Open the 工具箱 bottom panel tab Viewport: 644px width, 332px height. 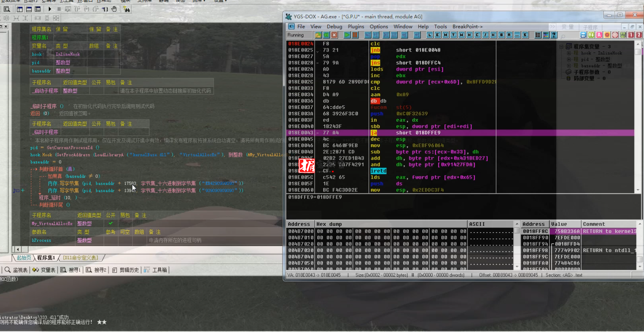155,270
